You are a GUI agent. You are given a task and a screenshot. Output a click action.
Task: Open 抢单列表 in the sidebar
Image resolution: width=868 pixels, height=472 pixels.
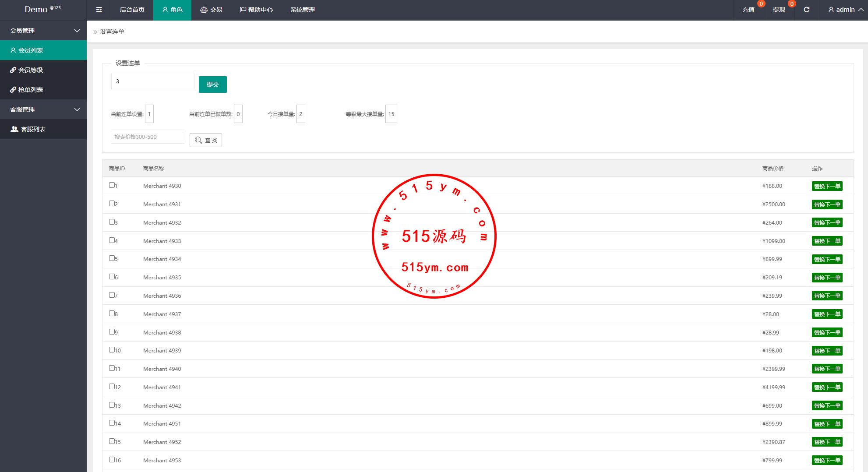click(31, 90)
